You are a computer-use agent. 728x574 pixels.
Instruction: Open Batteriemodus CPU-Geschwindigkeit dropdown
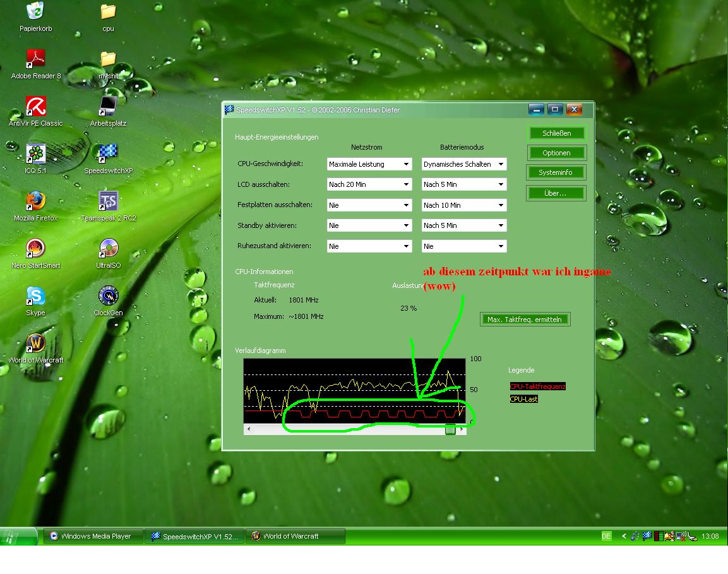pyautogui.click(x=464, y=164)
